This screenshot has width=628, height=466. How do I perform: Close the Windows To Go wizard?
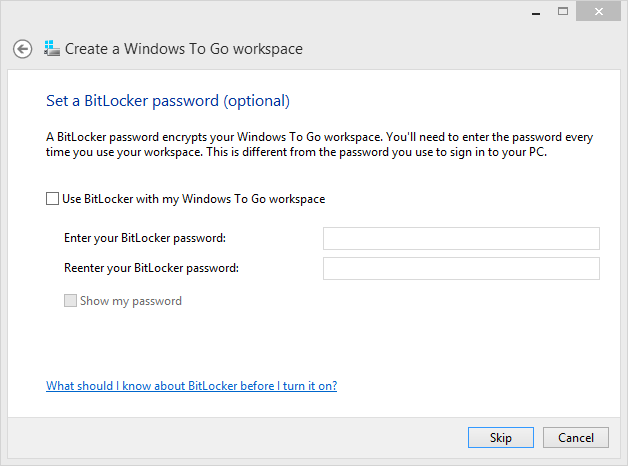point(598,12)
